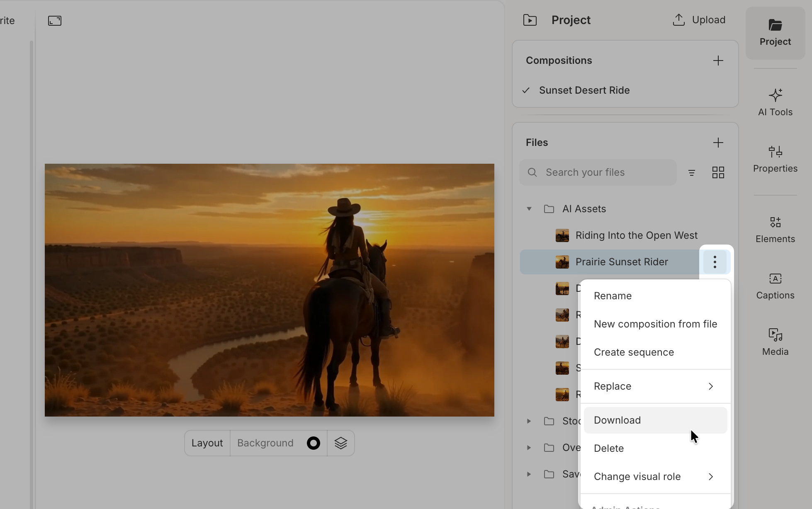Open the files sort filter icon
The image size is (812, 509).
pyautogui.click(x=691, y=172)
